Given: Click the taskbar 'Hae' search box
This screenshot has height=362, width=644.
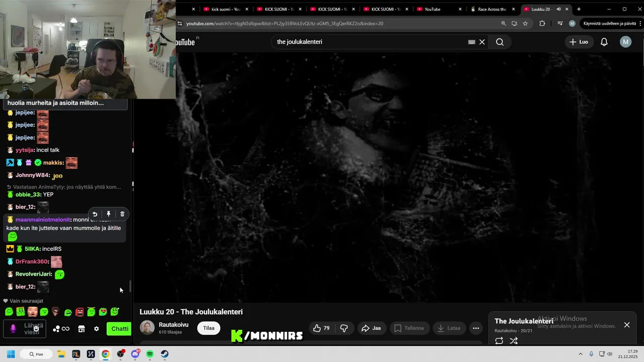Looking at the screenshot, I should (x=36, y=354).
